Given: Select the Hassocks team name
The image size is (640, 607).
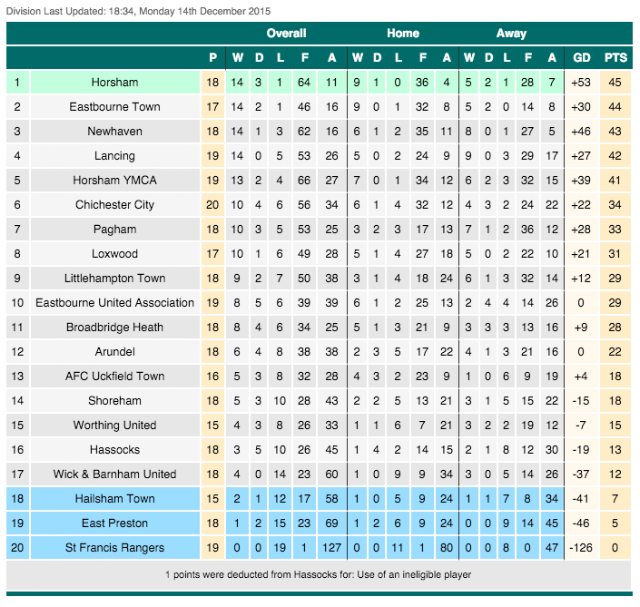Looking at the screenshot, I should (x=115, y=449).
